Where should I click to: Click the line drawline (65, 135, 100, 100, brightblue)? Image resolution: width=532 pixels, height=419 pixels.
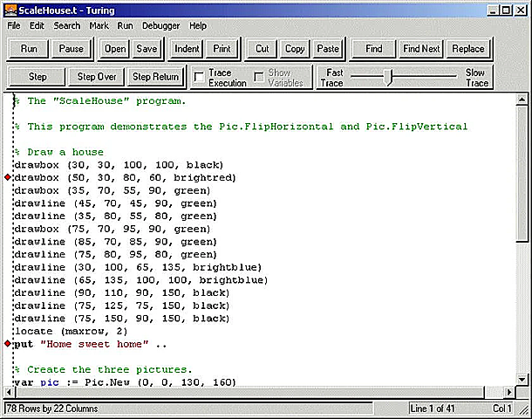pos(141,280)
